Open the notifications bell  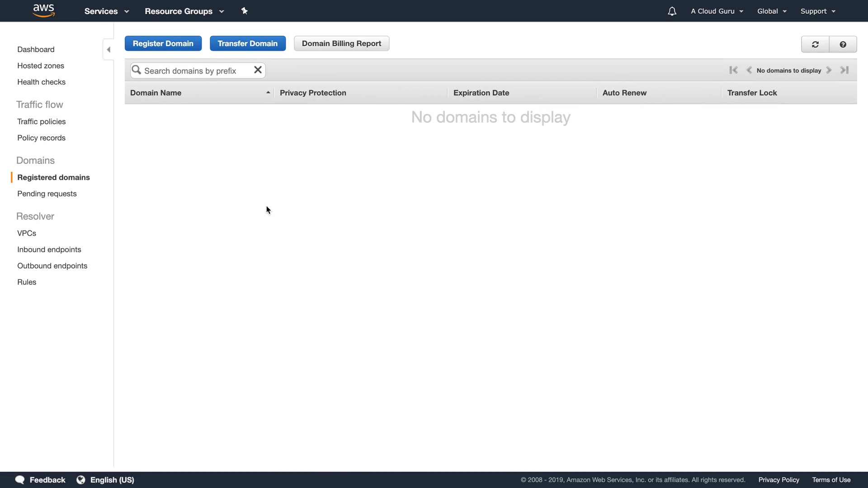point(672,11)
